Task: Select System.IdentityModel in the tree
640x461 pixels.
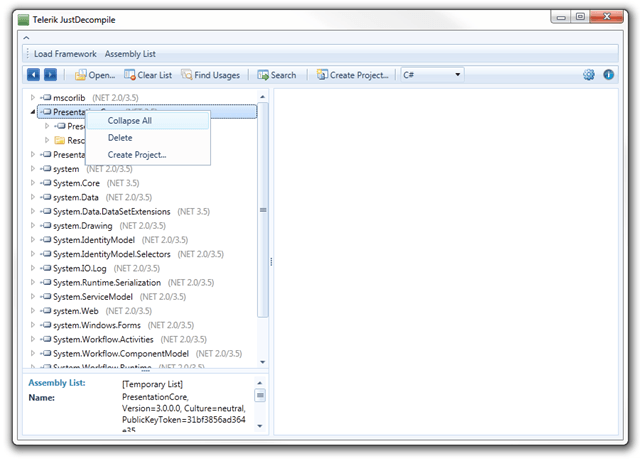Action: (94, 240)
